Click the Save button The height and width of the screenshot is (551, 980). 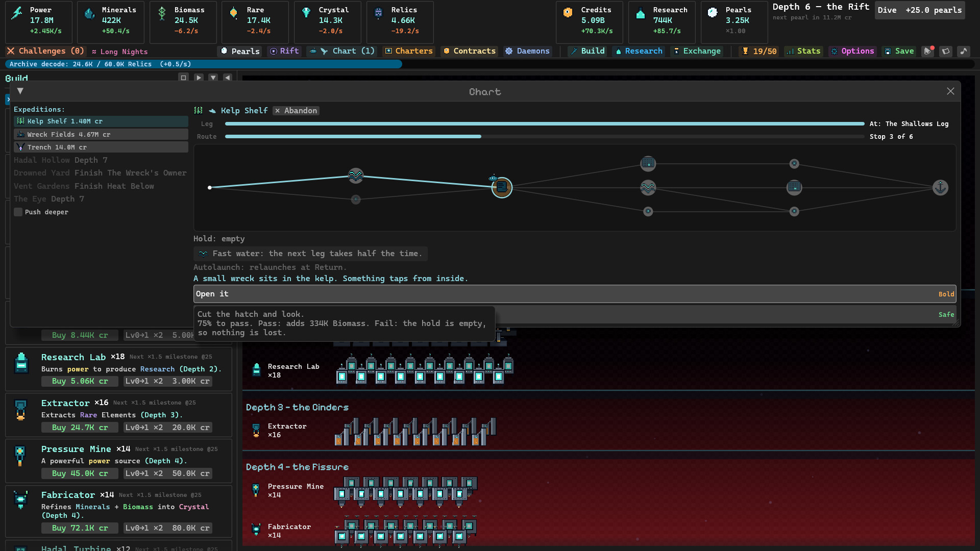[899, 51]
